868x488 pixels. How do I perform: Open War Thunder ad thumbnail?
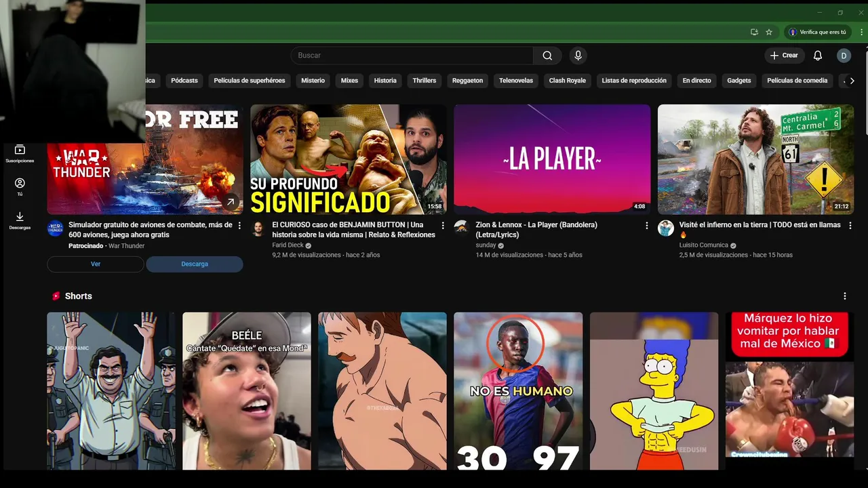click(x=145, y=159)
